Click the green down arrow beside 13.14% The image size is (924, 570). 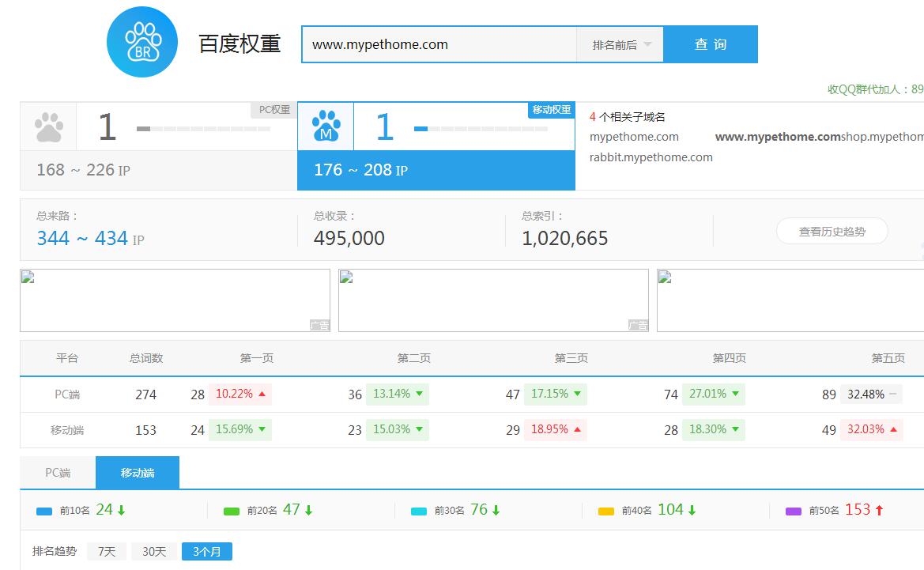pos(419,394)
